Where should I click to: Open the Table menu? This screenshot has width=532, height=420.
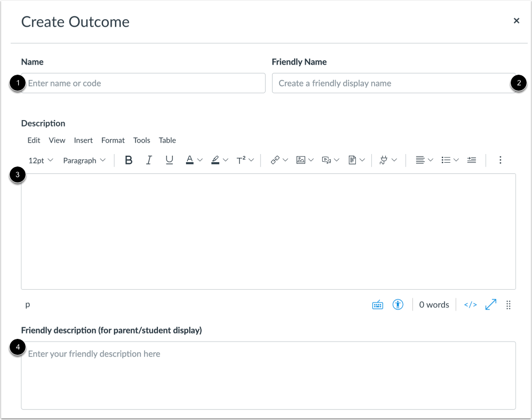pyautogui.click(x=167, y=140)
